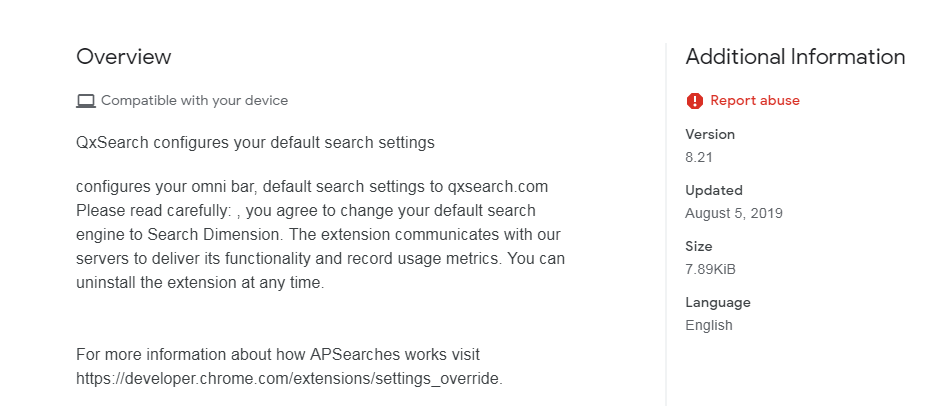The image size is (943, 406).
Task: Click the 'For more information about how APSearches' line
Action: click(x=278, y=354)
